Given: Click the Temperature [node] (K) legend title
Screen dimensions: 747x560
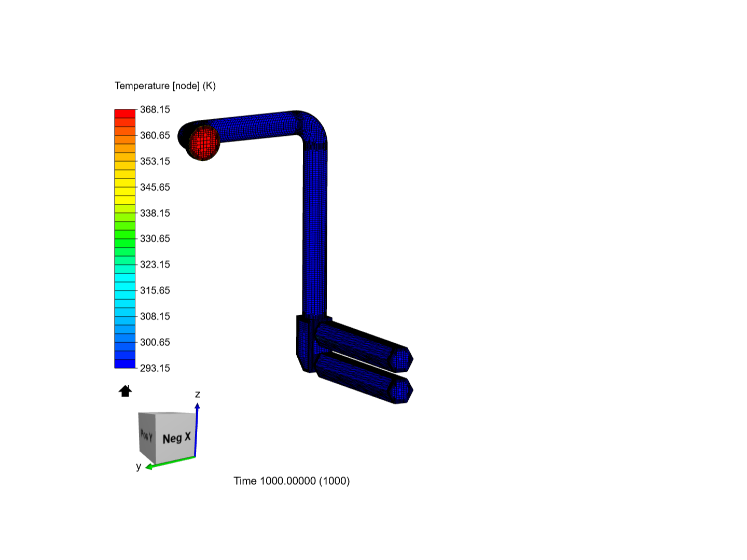Looking at the screenshot, I should (x=165, y=86).
